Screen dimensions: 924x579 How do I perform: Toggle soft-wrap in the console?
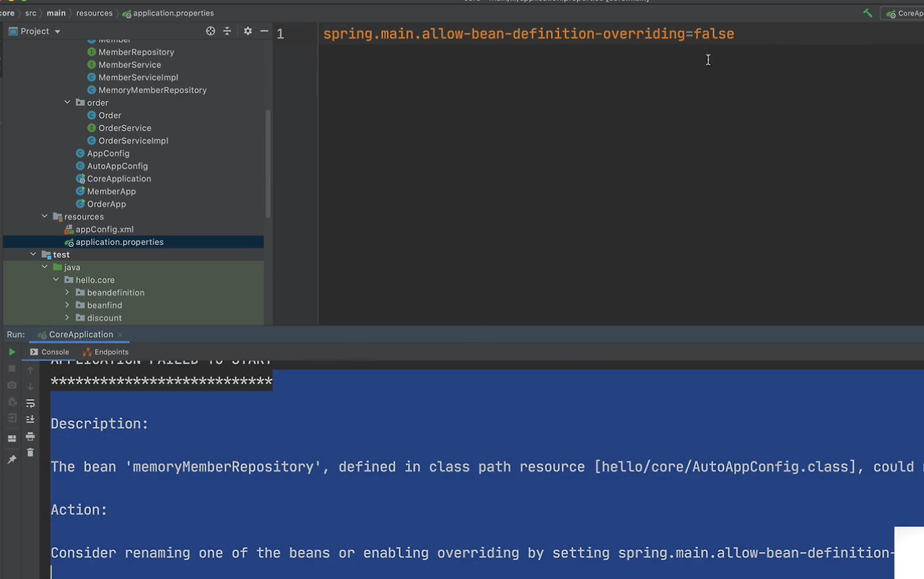(x=30, y=403)
